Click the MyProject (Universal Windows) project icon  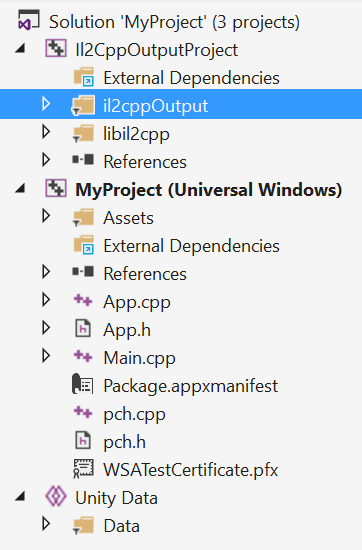[x=56, y=189]
